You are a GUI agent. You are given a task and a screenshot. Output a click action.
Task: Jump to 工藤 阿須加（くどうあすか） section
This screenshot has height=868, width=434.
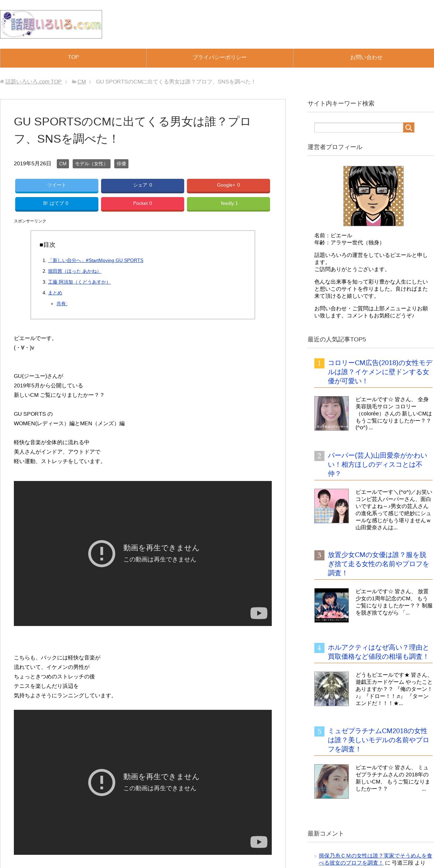tap(79, 282)
